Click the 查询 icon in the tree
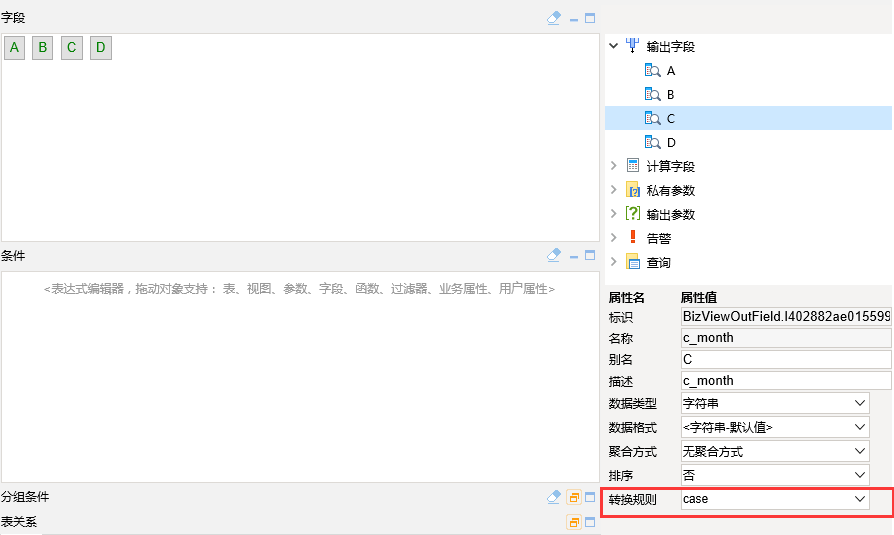Viewport: 894px width, 535px height. pos(633,262)
